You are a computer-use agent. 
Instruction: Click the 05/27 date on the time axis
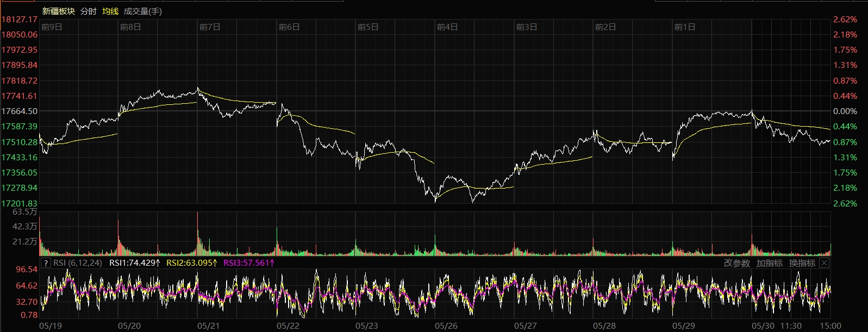click(x=525, y=326)
